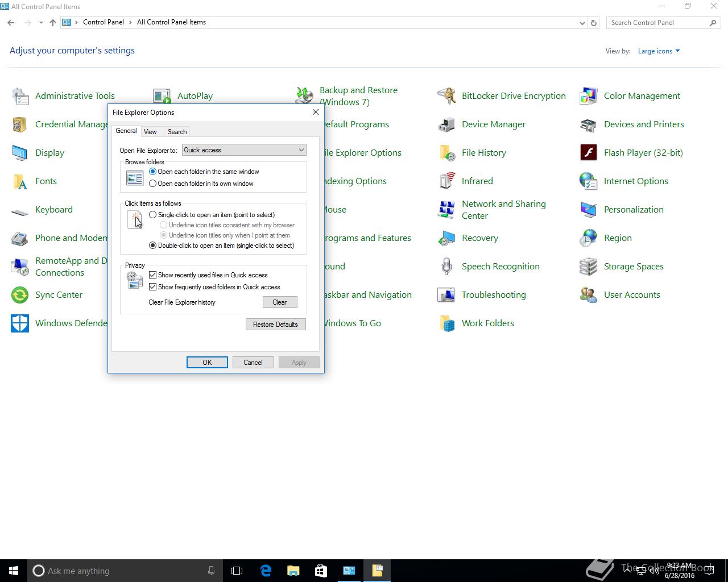Click Cancel in File Explorer Options
The image size is (728, 582).
[253, 363]
